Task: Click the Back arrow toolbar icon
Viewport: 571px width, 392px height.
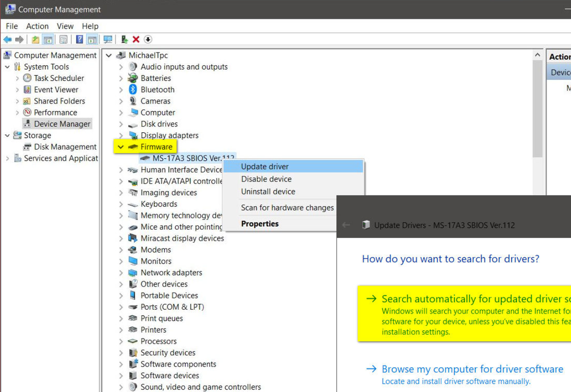Action: pyautogui.click(x=7, y=39)
